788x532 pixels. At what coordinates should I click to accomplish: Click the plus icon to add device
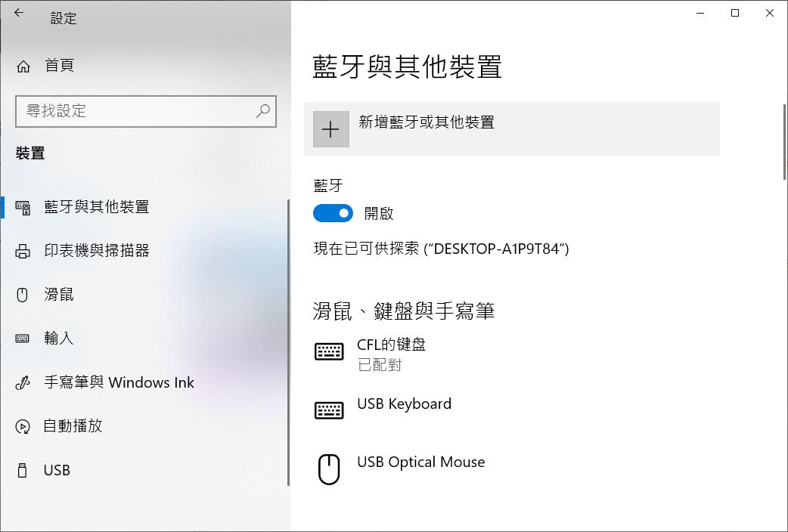click(x=330, y=130)
